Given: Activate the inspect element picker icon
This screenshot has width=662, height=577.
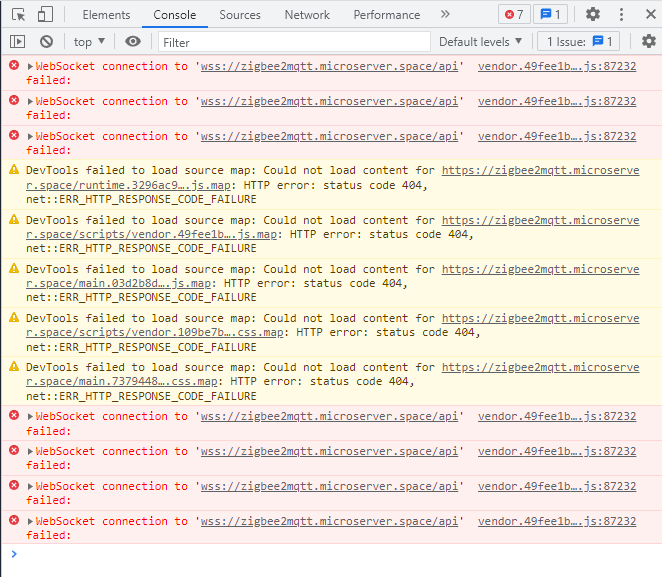Looking at the screenshot, I should click(x=18, y=15).
